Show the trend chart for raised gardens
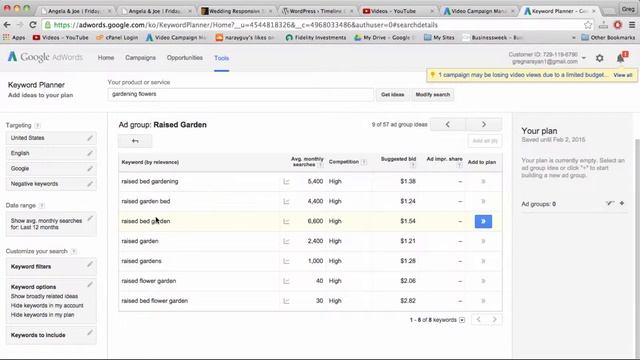The height and width of the screenshot is (360, 640). coord(286,261)
